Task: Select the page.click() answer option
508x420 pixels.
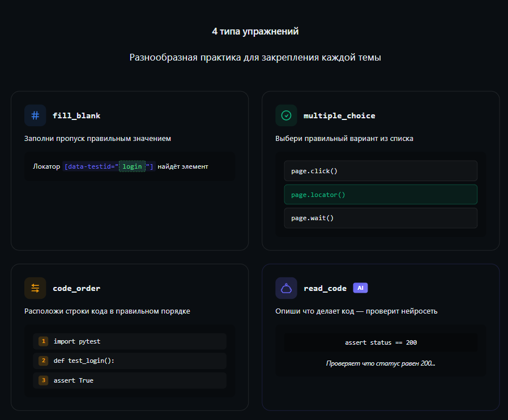Action: [x=380, y=170]
